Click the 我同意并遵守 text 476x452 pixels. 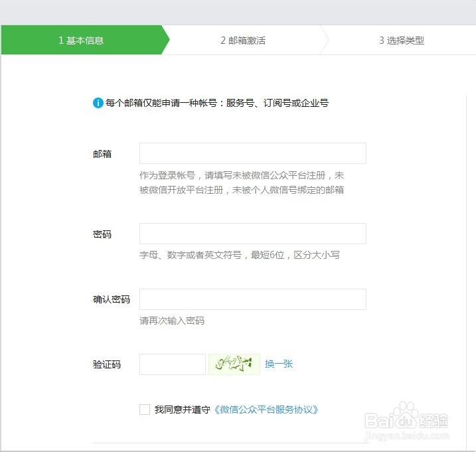point(182,410)
